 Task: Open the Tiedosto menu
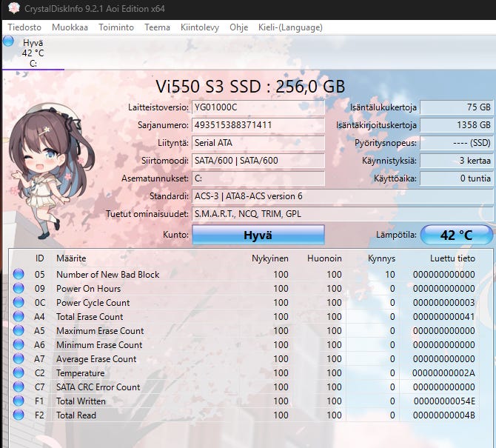coord(24,27)
